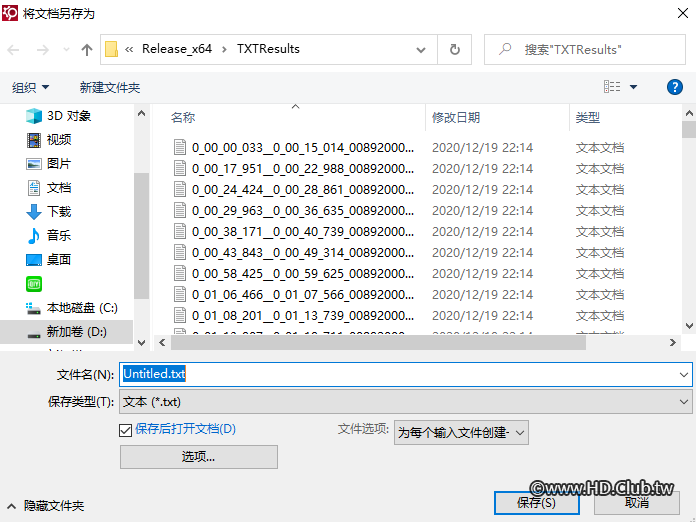Change the view layout icon
The image size is (696, 522).
(x=612, y=87)
